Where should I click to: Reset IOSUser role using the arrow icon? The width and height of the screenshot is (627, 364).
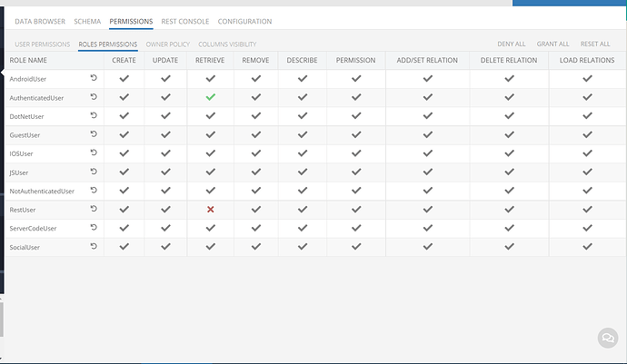tap(94, 152)
